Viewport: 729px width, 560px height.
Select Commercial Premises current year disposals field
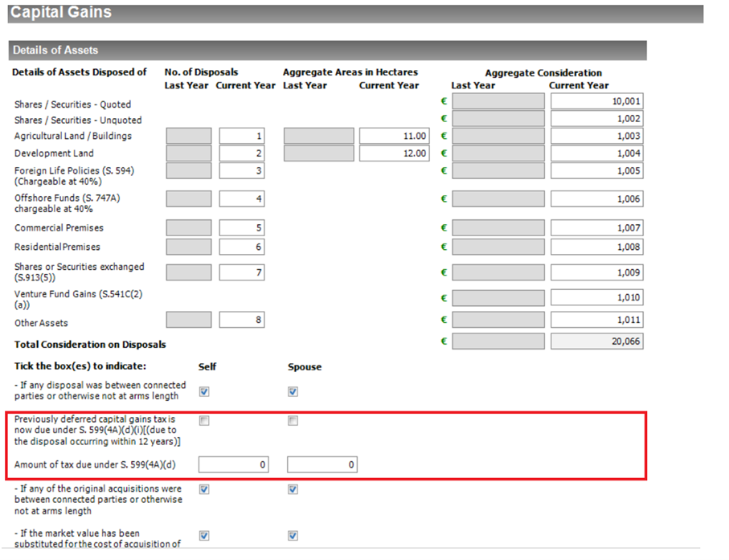point(242,227)
